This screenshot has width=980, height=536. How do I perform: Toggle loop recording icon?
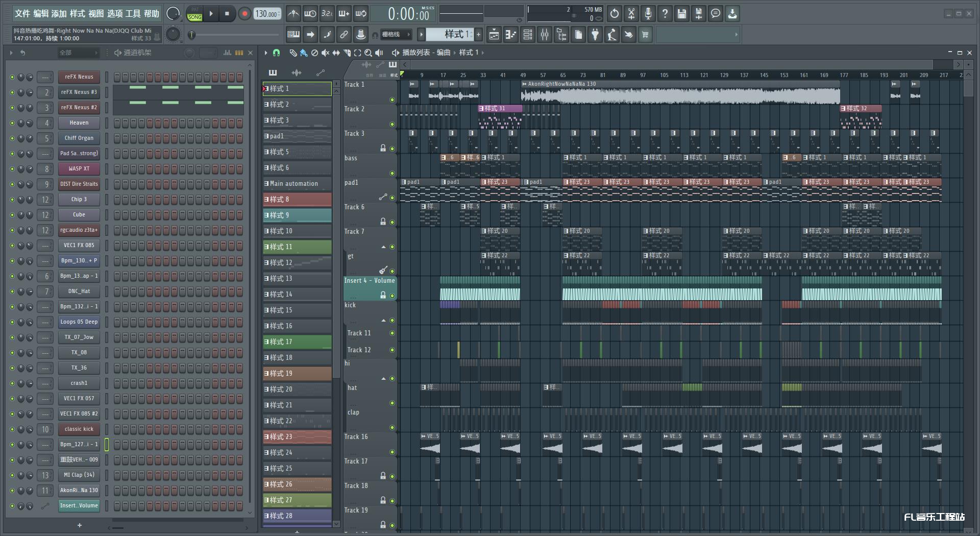pyautogui.click(x=361, y=14)
